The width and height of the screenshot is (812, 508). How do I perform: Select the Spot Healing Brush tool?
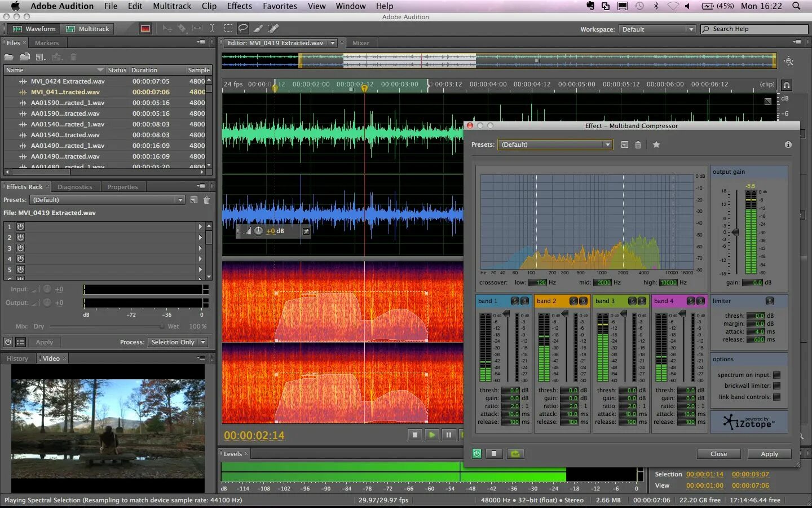coord(273,28)
